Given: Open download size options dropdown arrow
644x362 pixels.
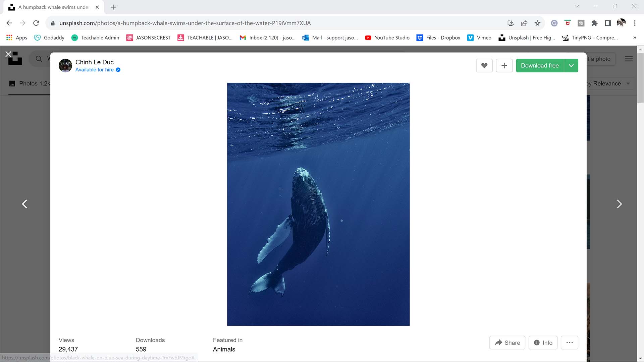Looking at the screenshot, I should (x=571, y=66).
